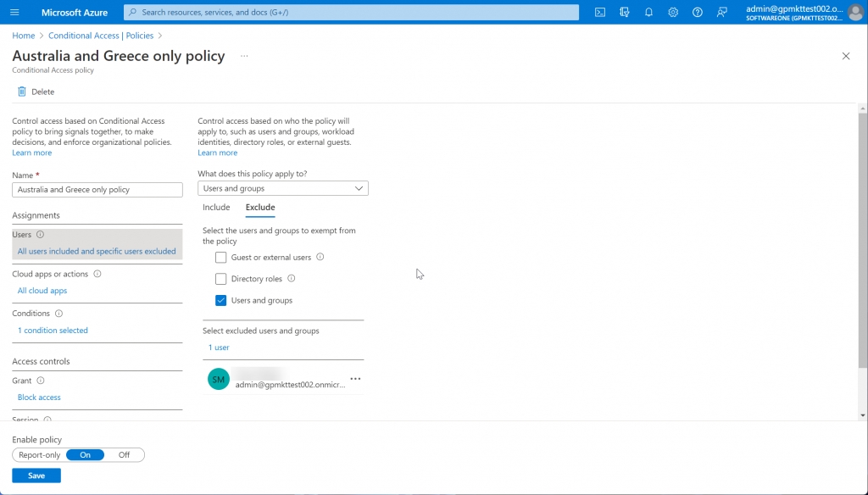Click in the policy Name field

[97, 190]
